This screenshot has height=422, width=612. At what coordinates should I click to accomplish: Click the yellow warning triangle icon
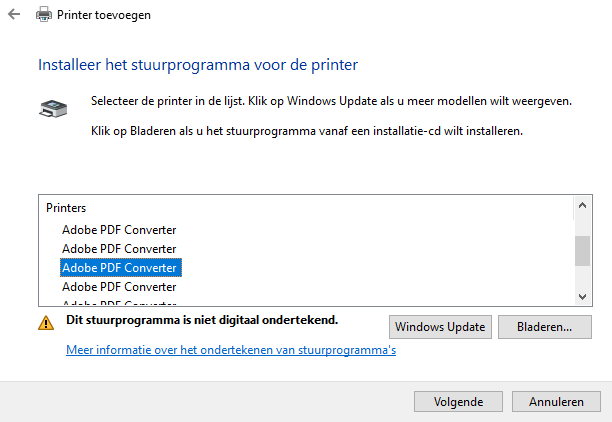pyautogui.click(x=46, y=323)
